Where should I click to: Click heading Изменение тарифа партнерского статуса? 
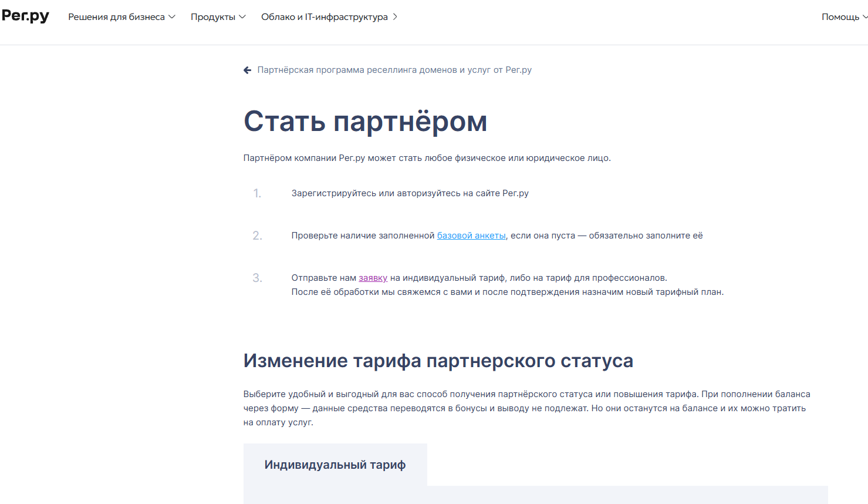click(438, 361)
